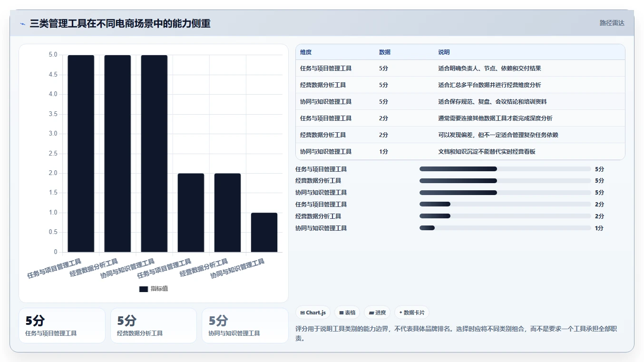
Task: Click the 协同与知识管理工具 progress bar rated 5分
Action: [505, 193]
